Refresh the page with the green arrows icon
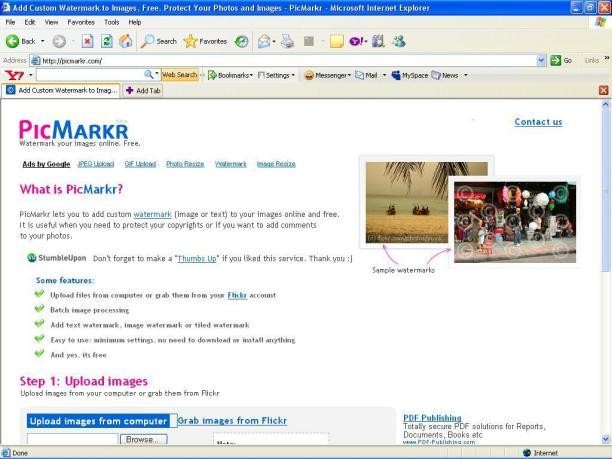This screenshot has height=459, width=612. [107, 41]
